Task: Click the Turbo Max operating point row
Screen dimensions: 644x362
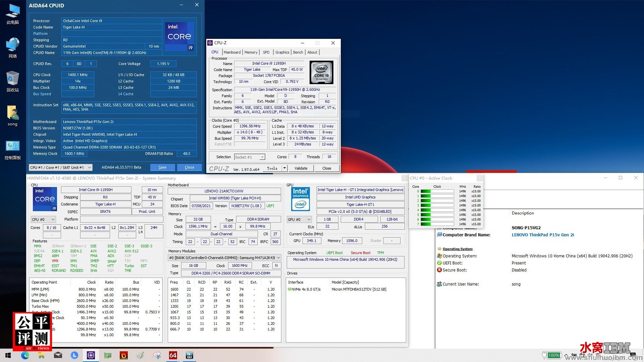Action: click(96, 306)
